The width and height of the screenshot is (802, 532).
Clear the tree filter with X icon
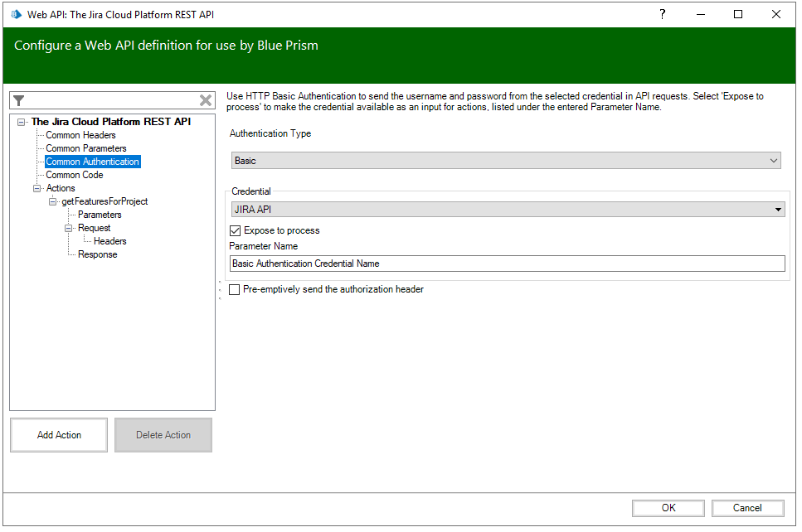[206, 100]
